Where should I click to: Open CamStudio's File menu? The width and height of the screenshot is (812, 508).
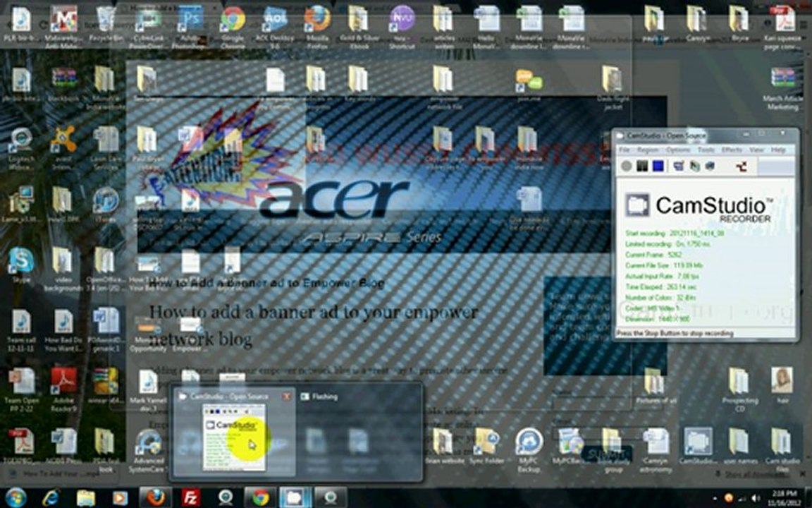625,150
